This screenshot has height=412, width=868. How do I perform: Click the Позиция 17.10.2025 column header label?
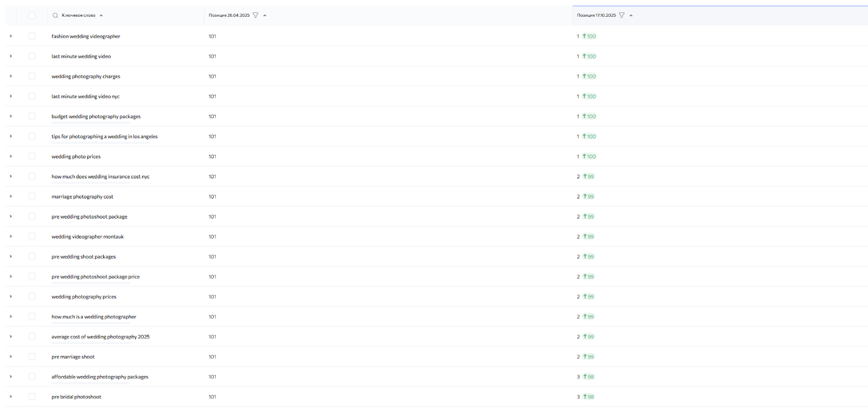pos(596,16)
